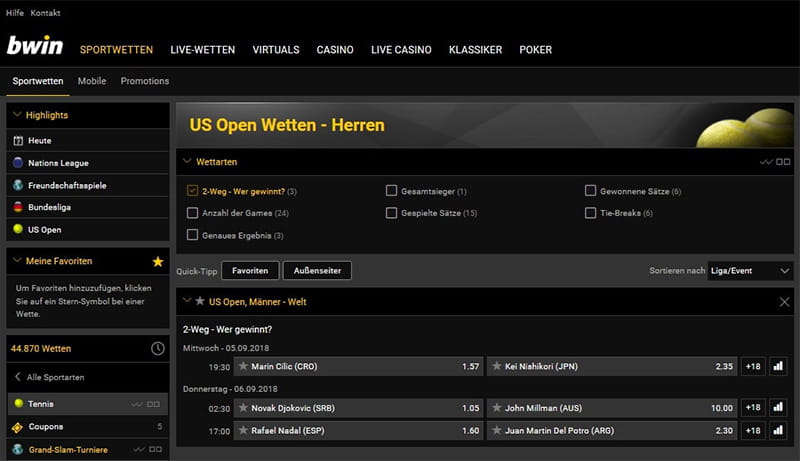Click the clock icon beside 44.870 Wetten

click(158, 348)
